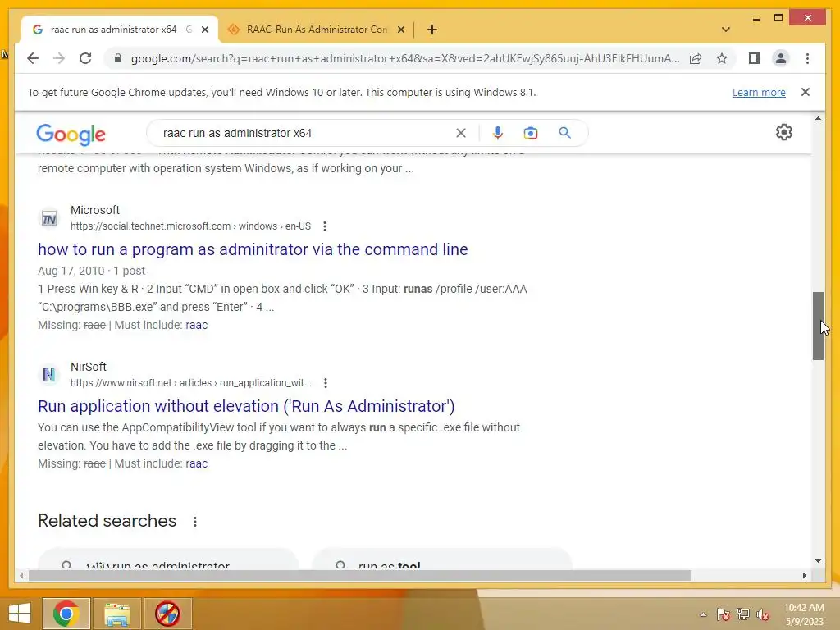Screen dimensions: 840x630
Task: Click the address bar URL
Action: click(x=405, y=58)
